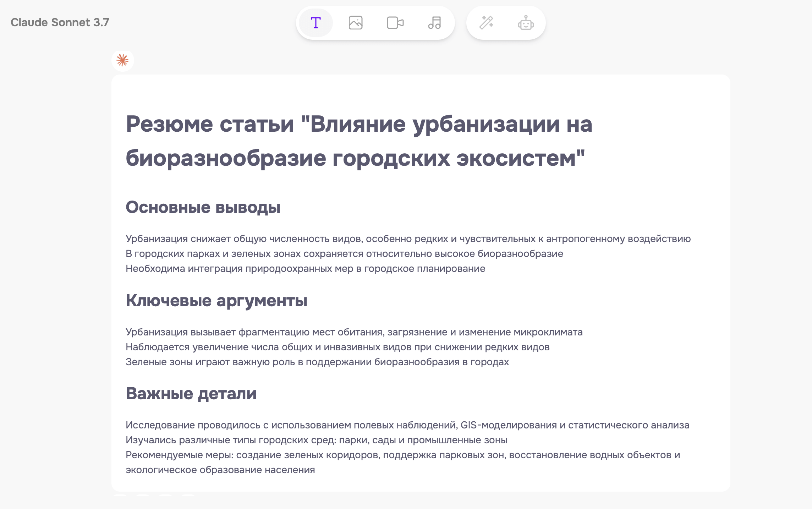812x509 pixels.
Task: Open the video generation camera icon
Action: point(395,23)
